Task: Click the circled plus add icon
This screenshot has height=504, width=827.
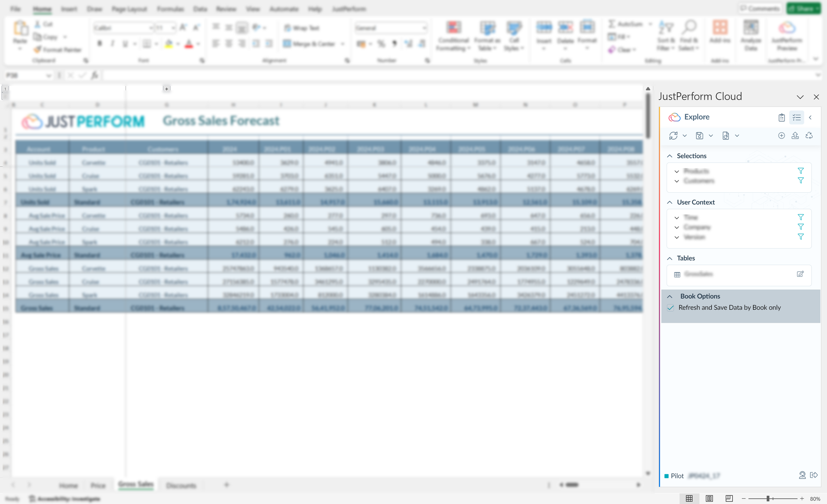Action: 781,136
